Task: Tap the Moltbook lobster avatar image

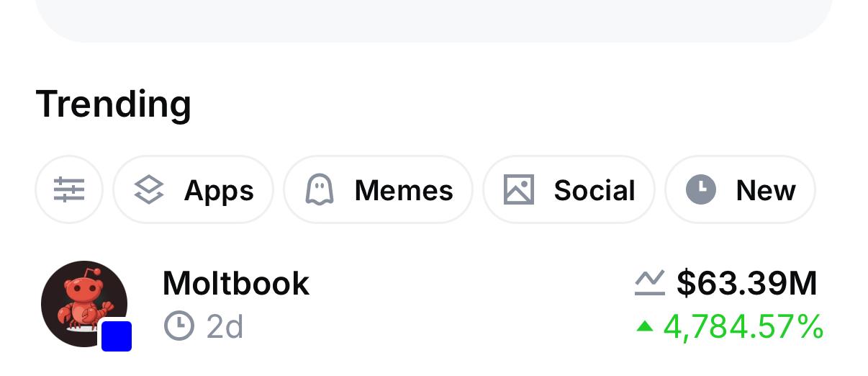Action: click(81, 301)
